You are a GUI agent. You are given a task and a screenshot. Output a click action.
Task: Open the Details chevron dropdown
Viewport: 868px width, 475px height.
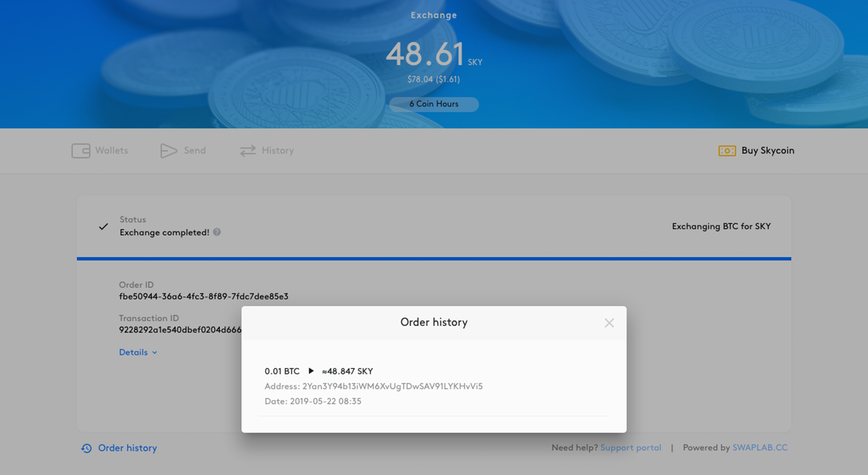(x=154, y=352)
